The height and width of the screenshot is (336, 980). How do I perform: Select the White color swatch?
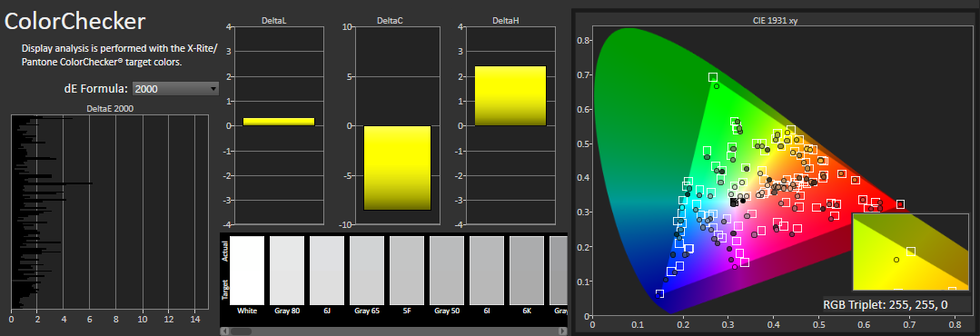(248, 270)
